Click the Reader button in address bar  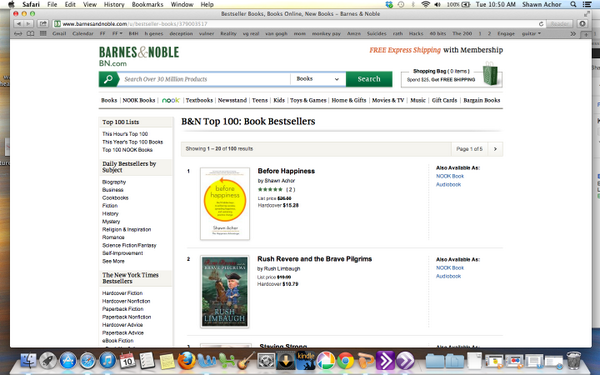559,24
